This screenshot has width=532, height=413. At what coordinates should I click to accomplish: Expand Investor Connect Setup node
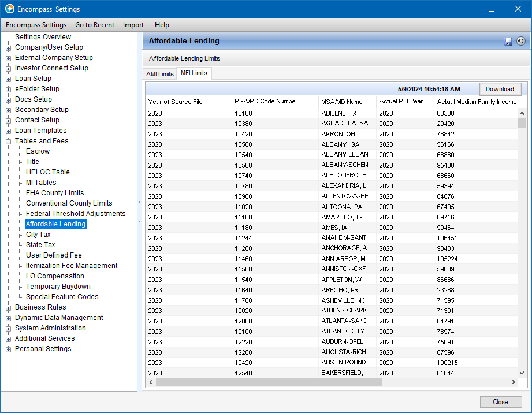point(9,69)
